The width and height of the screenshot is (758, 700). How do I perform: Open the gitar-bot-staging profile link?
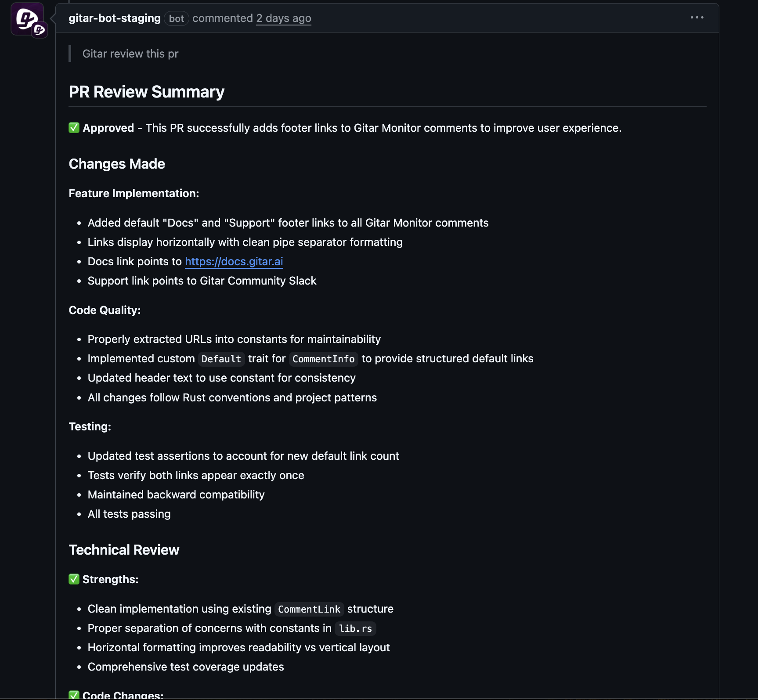pos(115,18)
